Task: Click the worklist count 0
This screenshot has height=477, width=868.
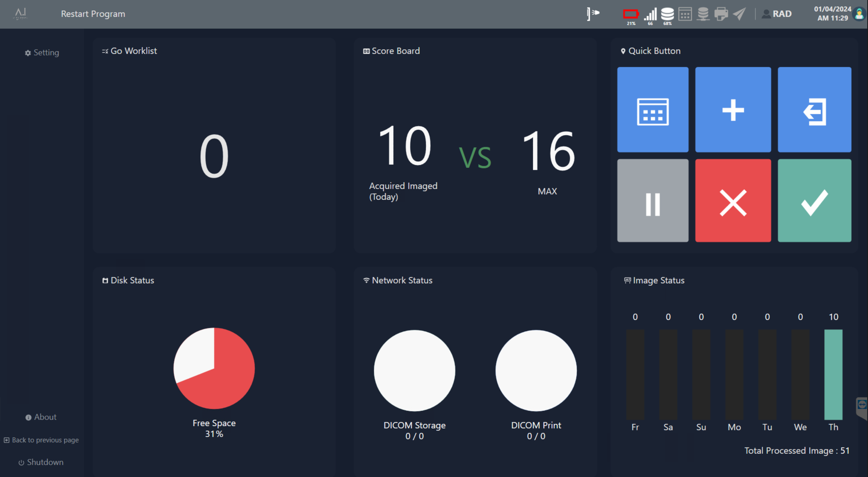Action: pos(214,156)
